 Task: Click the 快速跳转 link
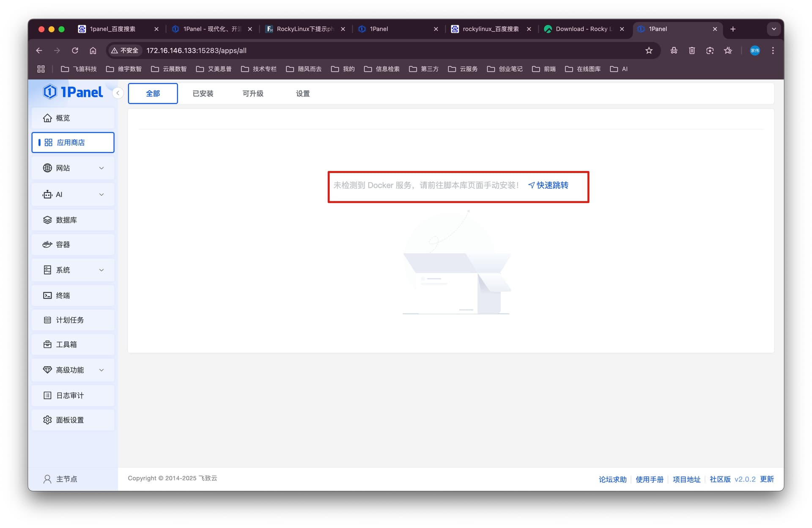548,185
